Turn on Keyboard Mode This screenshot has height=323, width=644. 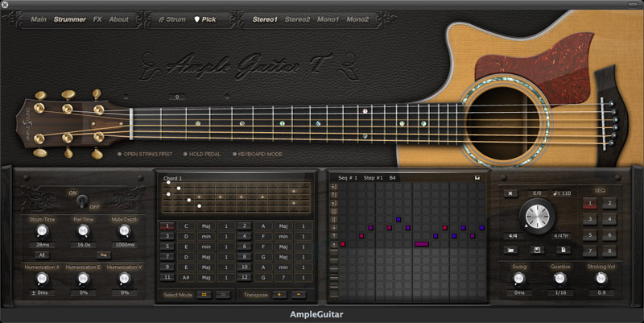click(x=234, y=153)
